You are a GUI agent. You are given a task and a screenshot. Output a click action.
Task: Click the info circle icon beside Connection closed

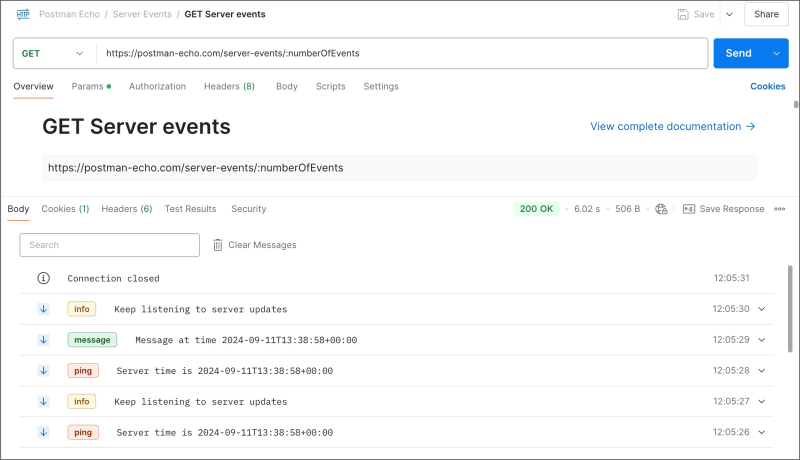tap(43, 278)
